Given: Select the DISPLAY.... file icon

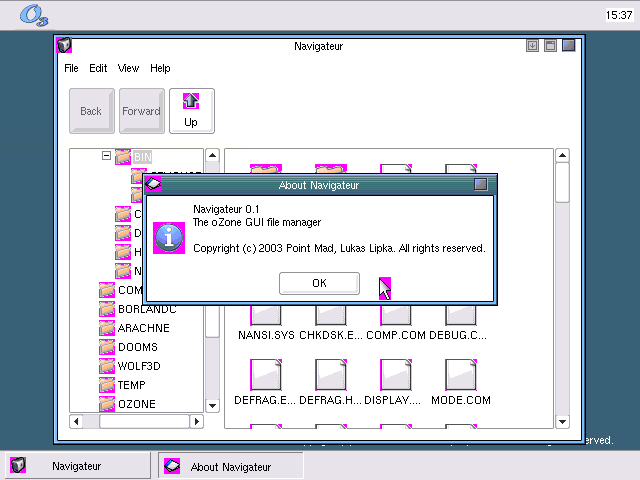Looking at the screenshot, I should [396, 375].
